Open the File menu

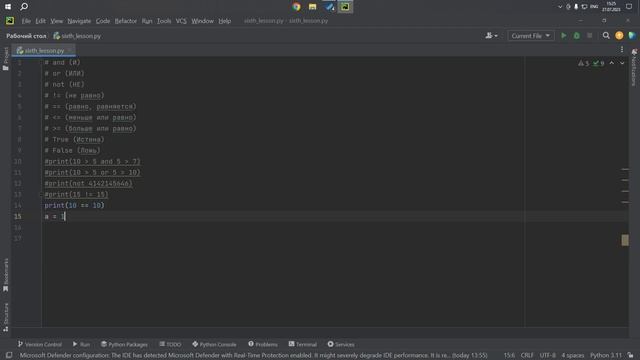tap(26, 21)
